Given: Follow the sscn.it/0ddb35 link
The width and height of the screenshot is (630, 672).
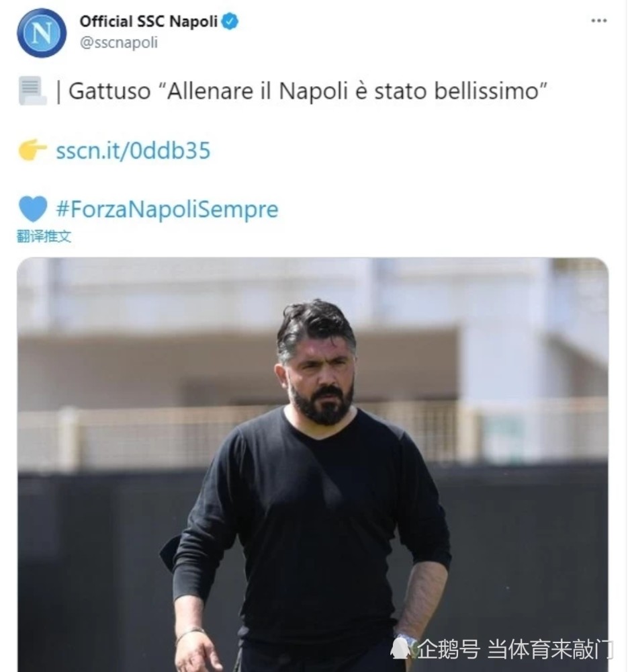Looking at the screenshot, I should (133, 151).
